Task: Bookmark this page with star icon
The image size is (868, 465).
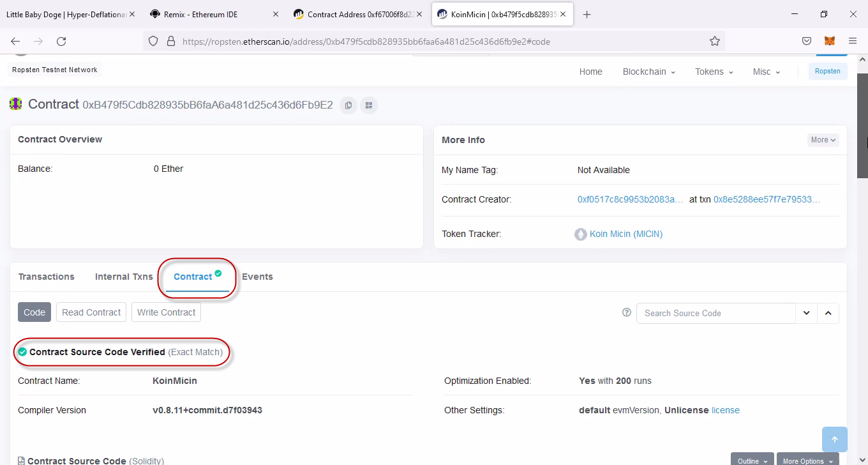Action: point(715,41)
